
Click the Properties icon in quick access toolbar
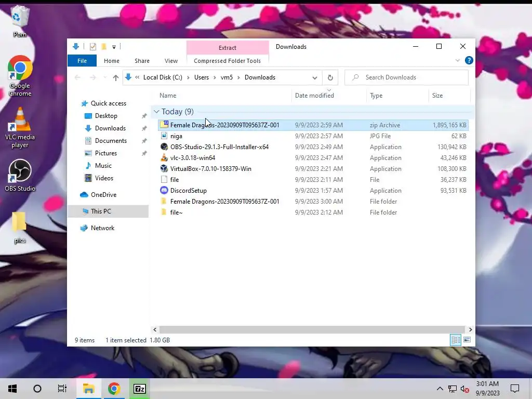(x=92, y=47)
